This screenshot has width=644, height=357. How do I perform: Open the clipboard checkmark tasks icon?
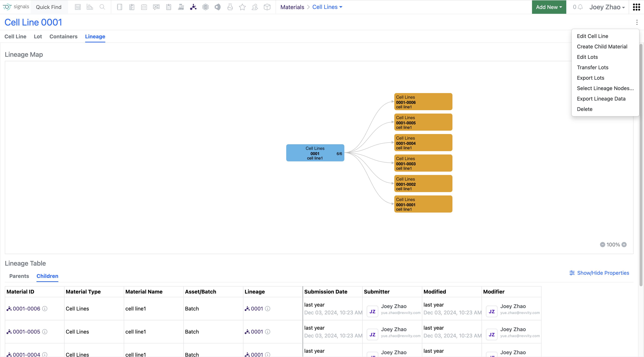pos(169,7)
